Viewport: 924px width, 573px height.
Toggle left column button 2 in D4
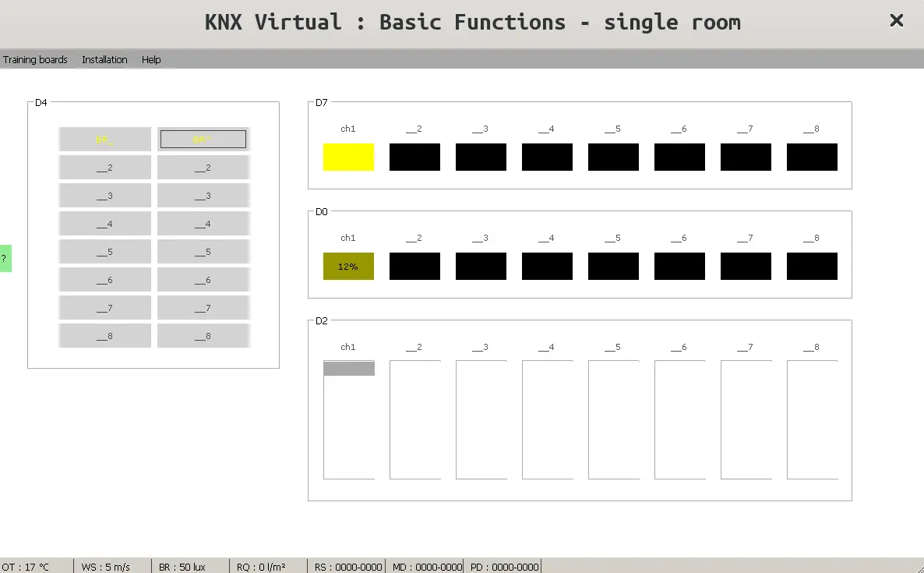click(x=104, y=168)
